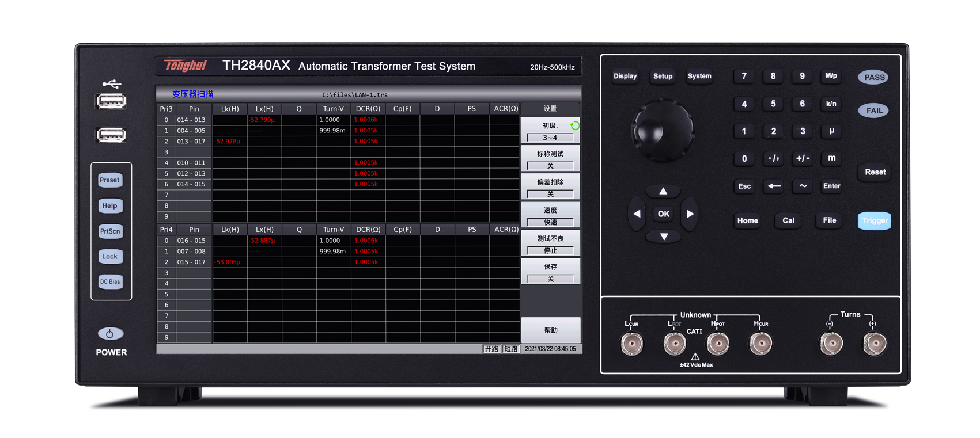Click the top USB port
980x438 pixels.
click(x=111, y=102)
